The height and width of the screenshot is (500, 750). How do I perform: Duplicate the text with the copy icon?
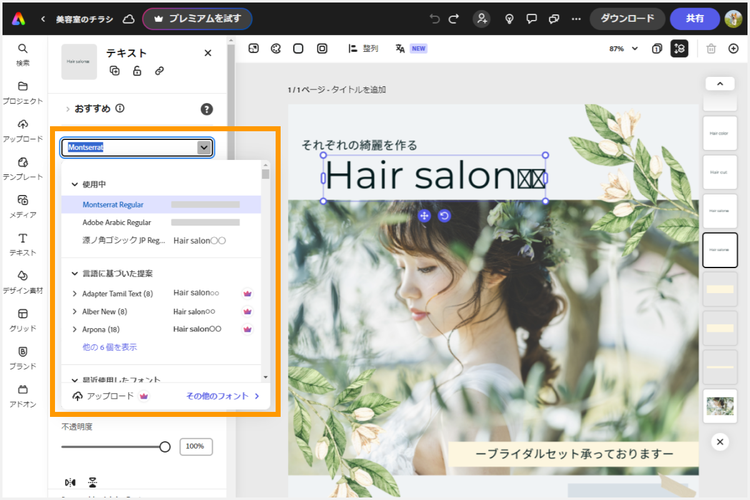pos(115,71)
